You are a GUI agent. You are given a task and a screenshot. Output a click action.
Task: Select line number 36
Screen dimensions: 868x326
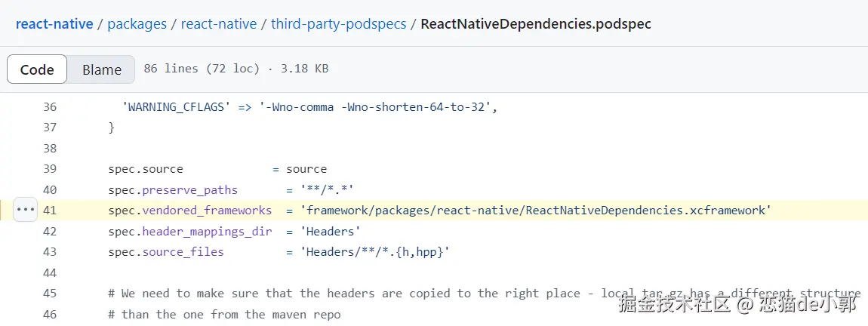click(x=50, y=107)
